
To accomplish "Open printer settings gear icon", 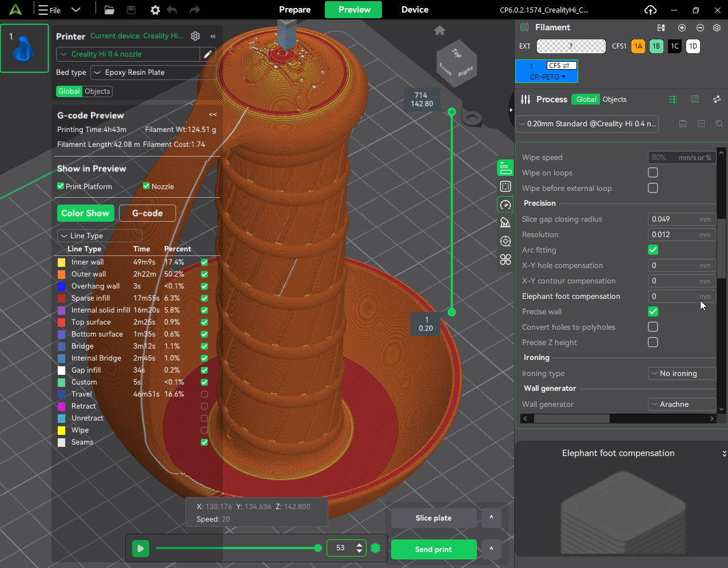I will click(195, 36).
